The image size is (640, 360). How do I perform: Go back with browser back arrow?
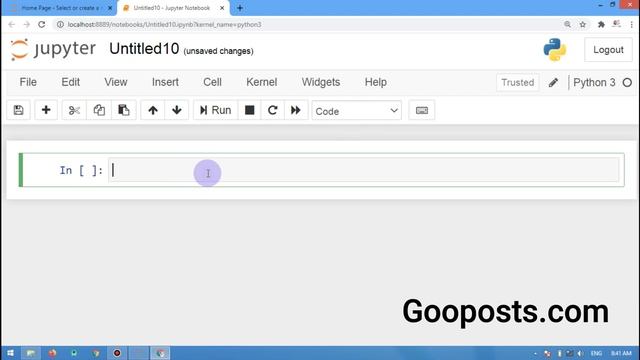[11, 24]
